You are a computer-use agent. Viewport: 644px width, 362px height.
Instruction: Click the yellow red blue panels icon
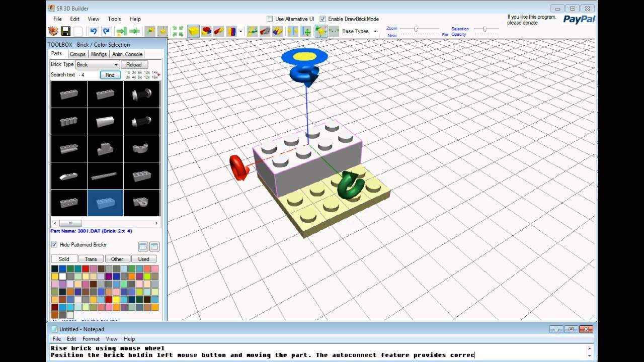click(231, 31)
